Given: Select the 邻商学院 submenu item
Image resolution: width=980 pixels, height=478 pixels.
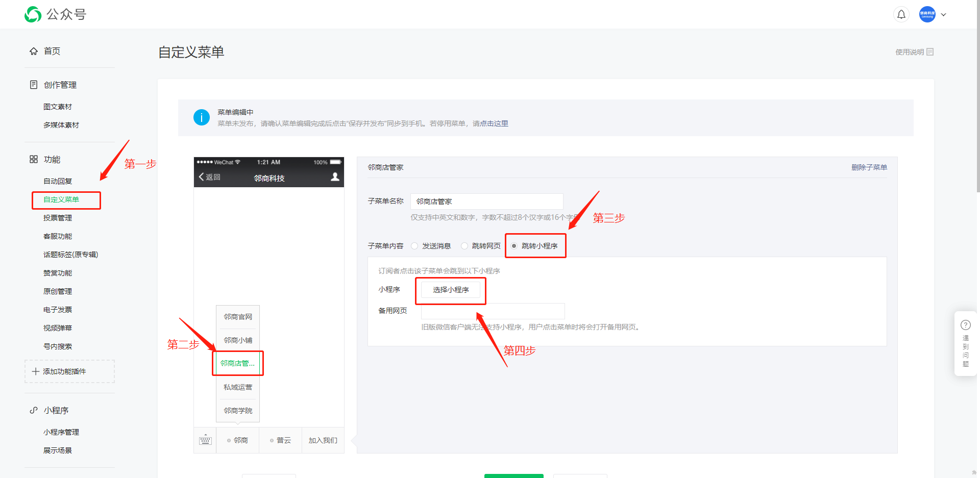Looking at the screenshot, I should (x=238, y=411).
